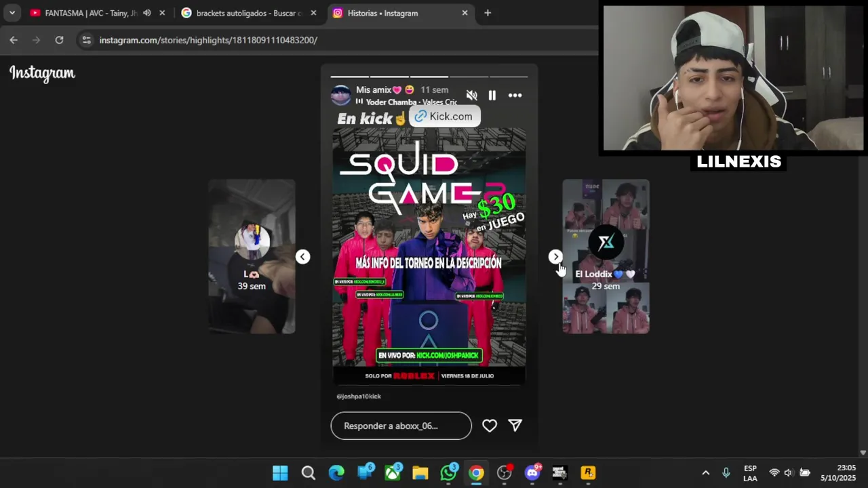This screenshot has height=488, width=868.
Task: Open Rockstar Games Launcher taskbar icon
Action: (x=588, y=473)
